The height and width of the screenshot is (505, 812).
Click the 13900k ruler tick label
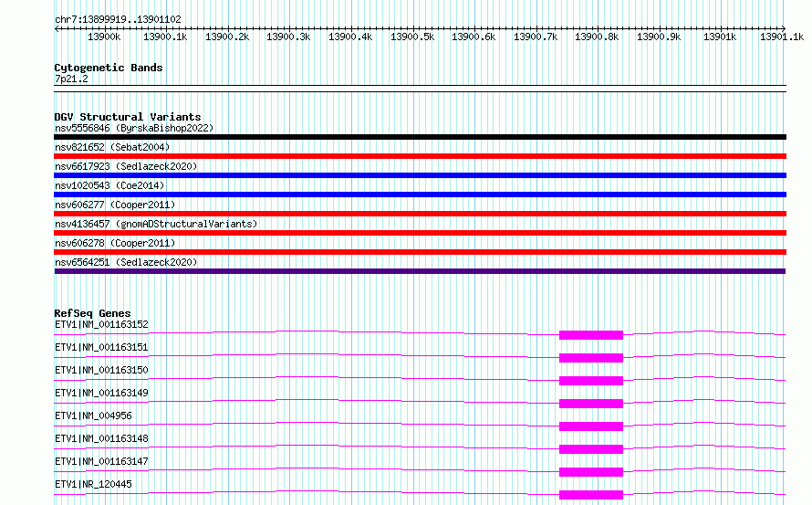coord(104,37)
